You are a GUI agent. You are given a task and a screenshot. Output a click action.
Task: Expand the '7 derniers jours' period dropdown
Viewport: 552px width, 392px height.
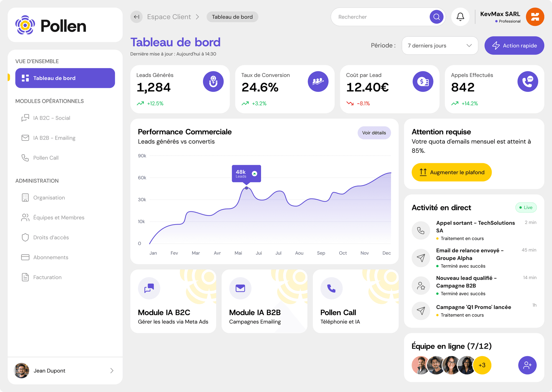[440, 45]
